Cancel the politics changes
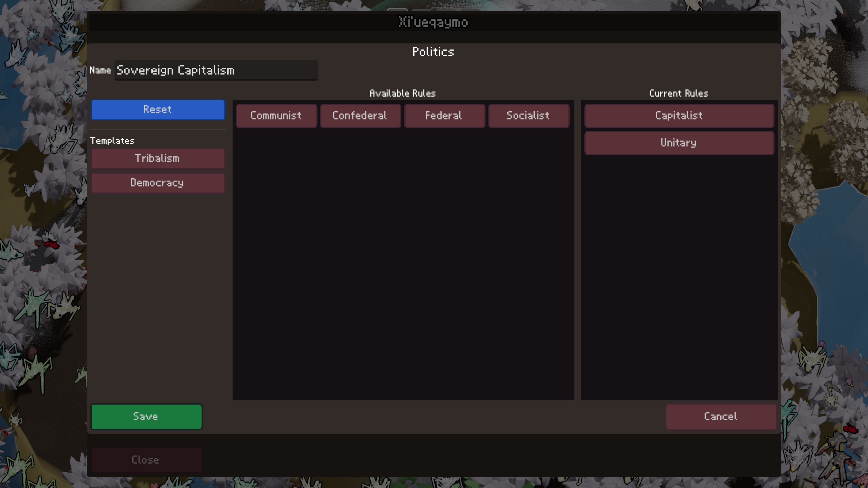This screenshot has height=488, width=868. 720,416
